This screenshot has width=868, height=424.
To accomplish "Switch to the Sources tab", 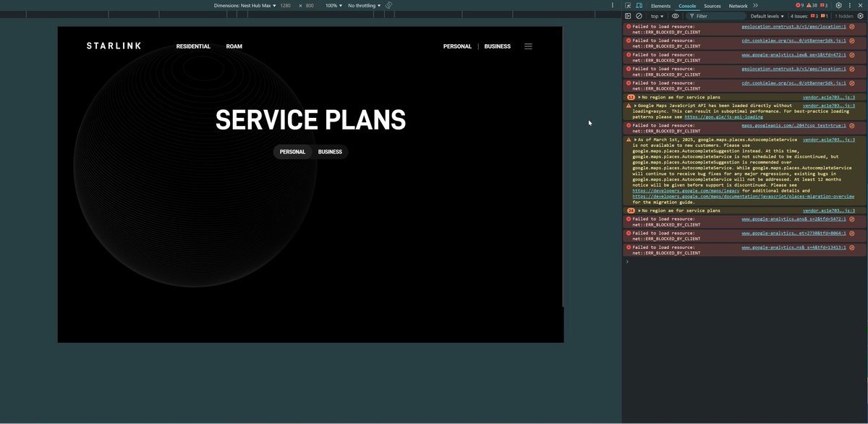I will point(712,6).
